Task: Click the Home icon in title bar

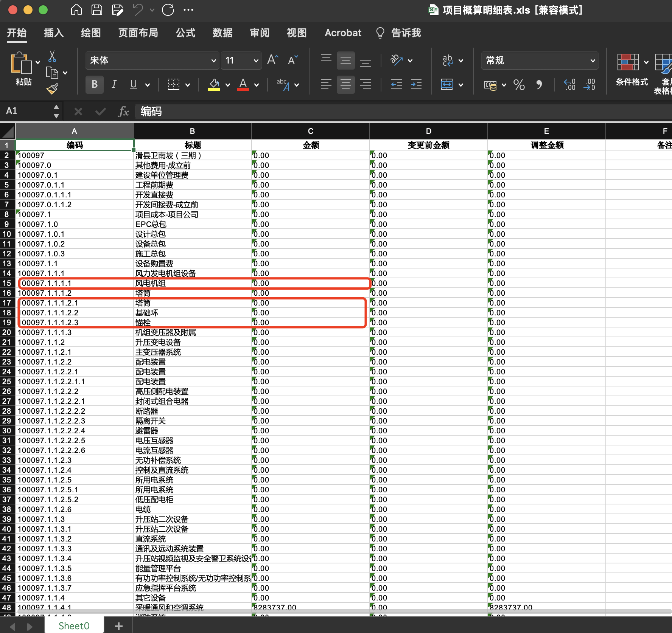Action: (76, 9)
